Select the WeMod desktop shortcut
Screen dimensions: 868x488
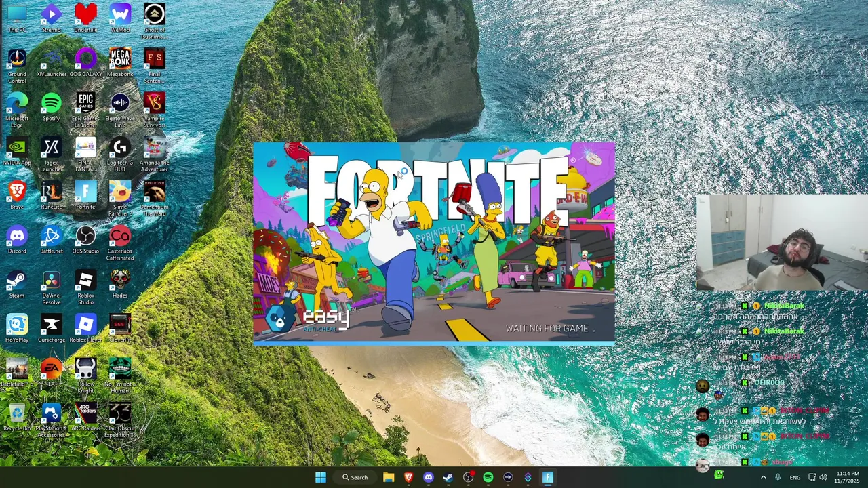point(120,18)
